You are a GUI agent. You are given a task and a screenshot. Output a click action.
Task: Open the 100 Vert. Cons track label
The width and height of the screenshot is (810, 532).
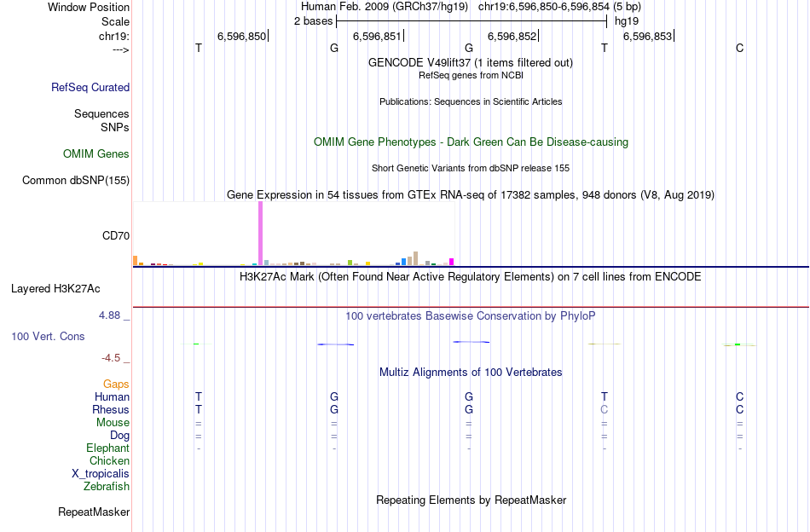click(x=48, y=336)
